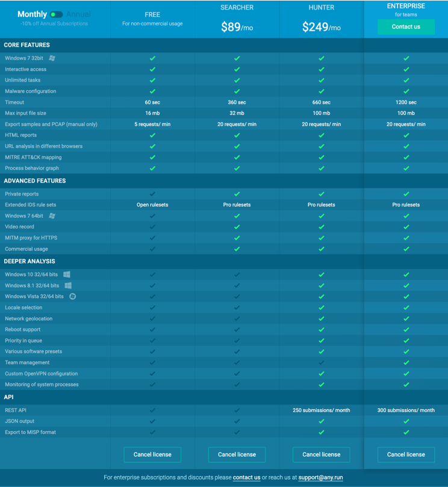This screenshot has height=487, width=448.
Task: Click the Windows Vista logo icon
Action: point(72,296)
